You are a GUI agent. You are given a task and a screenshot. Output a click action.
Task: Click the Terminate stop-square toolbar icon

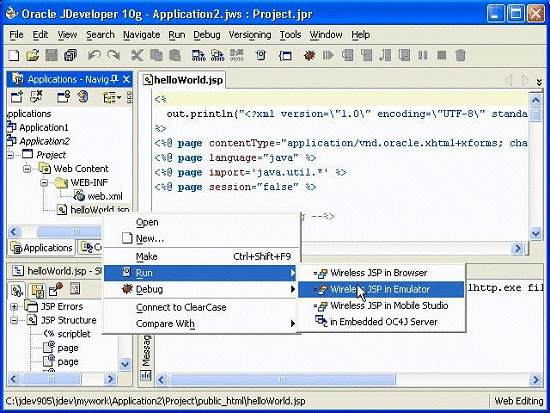[442, 55]
